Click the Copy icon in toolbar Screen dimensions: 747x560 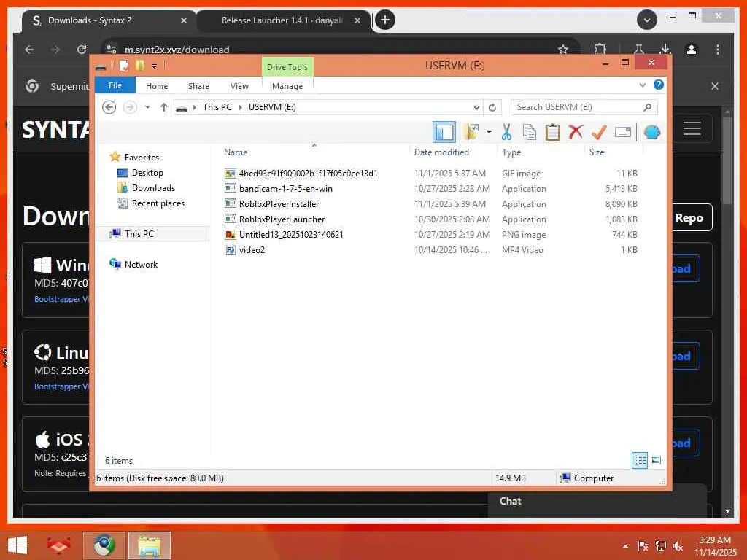pos(530,132)
